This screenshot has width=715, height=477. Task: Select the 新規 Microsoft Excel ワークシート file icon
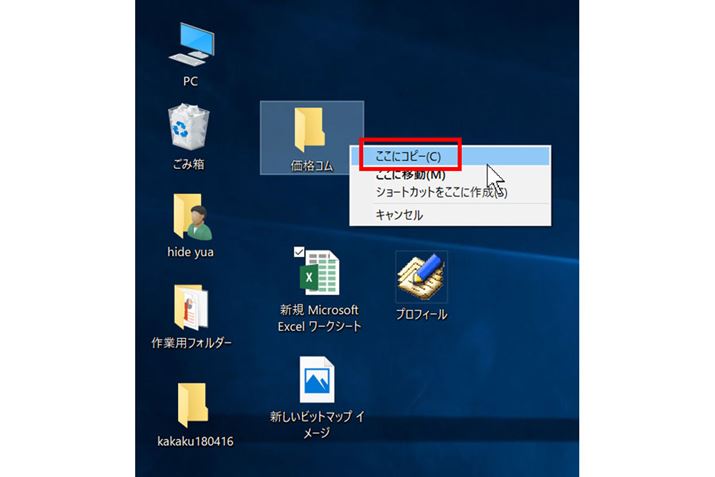319,271
